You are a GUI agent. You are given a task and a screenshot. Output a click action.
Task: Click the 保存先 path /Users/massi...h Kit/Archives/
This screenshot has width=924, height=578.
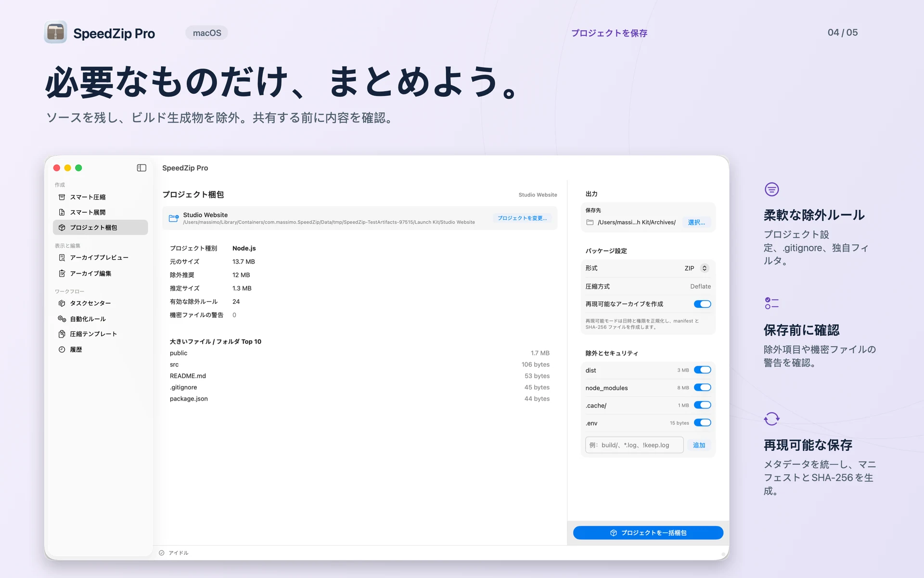click(636, 222)
